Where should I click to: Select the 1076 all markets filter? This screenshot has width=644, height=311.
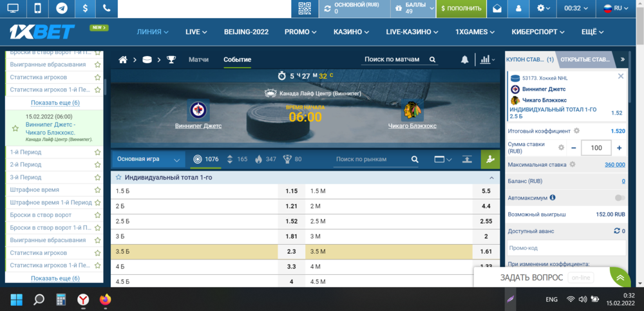(x=205, y=159)
